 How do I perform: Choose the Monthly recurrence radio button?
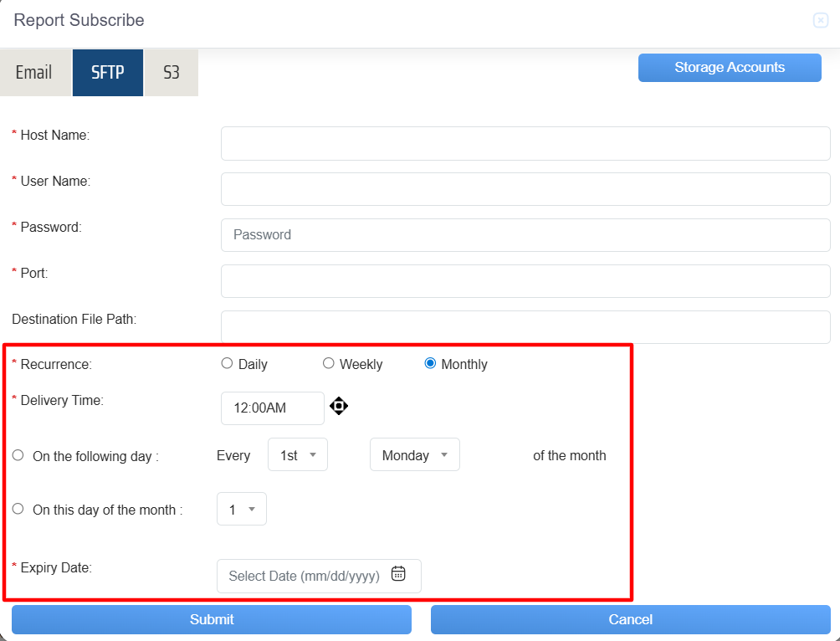coord(430,364)
